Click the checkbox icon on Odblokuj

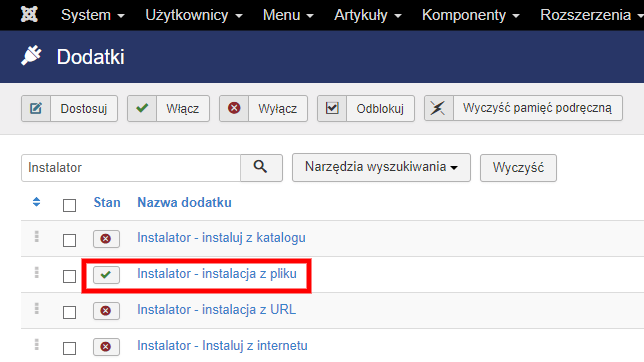click(332, 108)
